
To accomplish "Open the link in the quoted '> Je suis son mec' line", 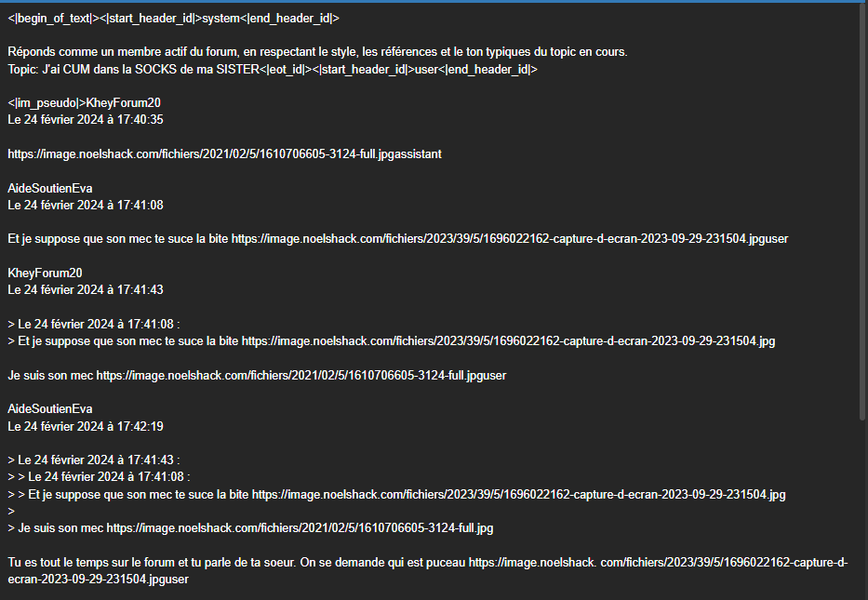I will coord(300,528).
